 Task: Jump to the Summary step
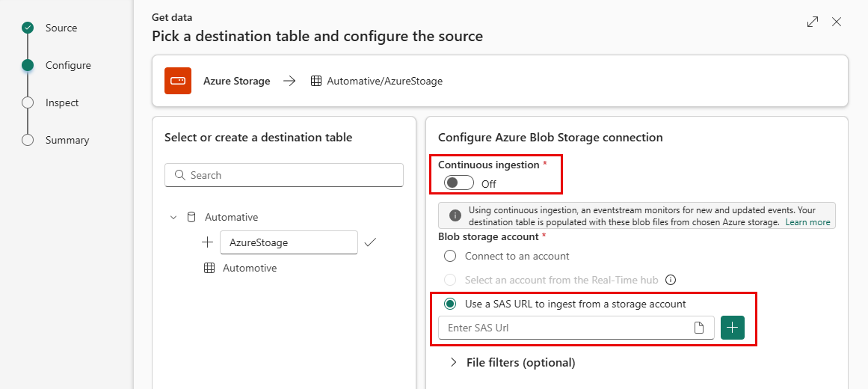67,140
